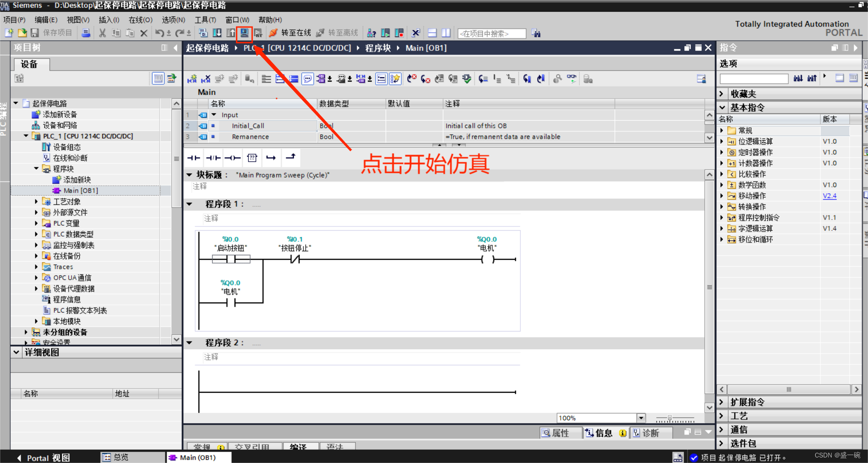Click the Delete X icon in main toolbar
The height and width of the screenshot is (463, 868).
pos(144,33)
